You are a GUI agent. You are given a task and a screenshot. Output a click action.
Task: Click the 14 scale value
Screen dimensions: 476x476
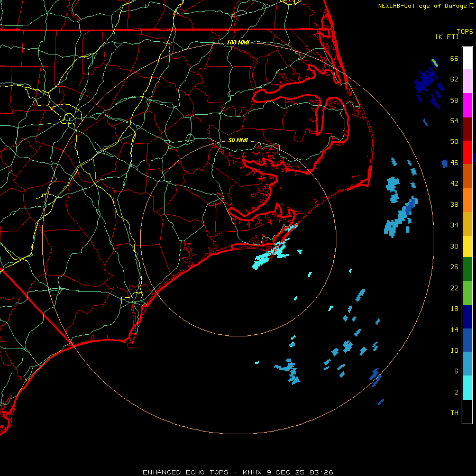point(454,329)
